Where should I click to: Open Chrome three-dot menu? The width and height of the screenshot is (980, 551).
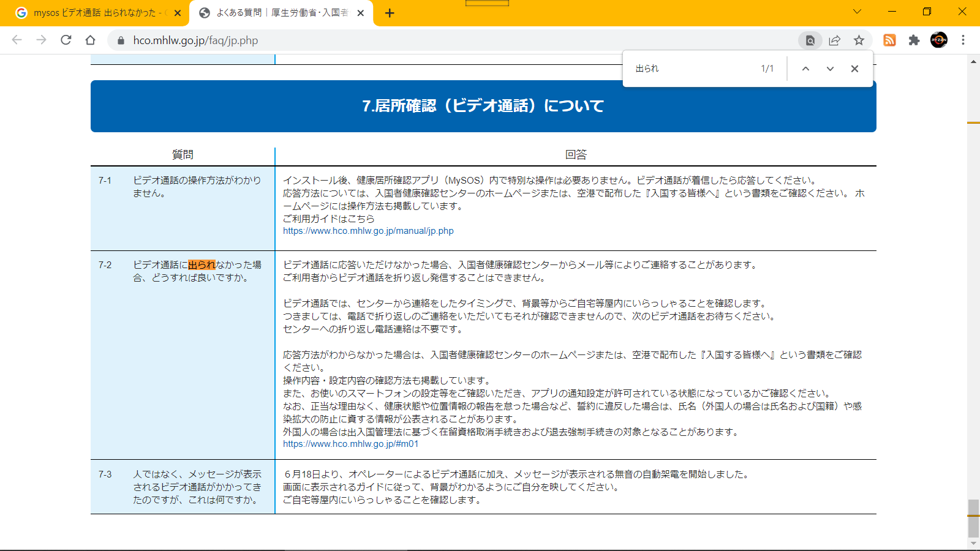coord(963,40)
